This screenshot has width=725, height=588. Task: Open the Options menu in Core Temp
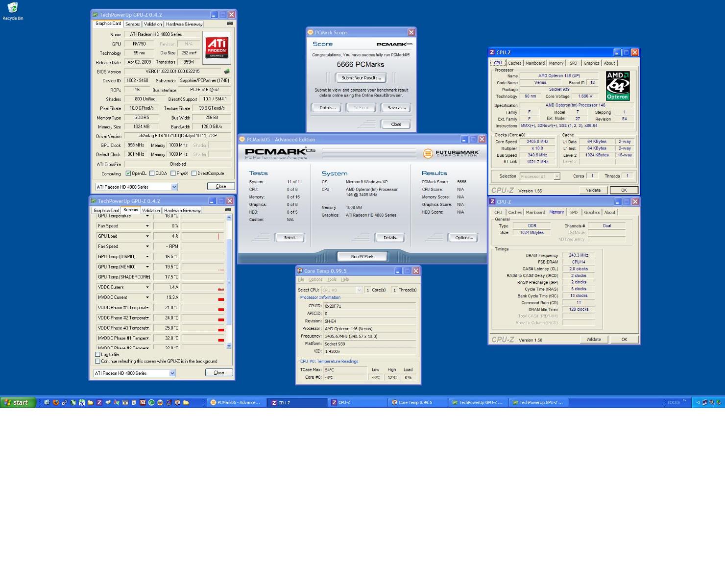click(x=315, y=279)
